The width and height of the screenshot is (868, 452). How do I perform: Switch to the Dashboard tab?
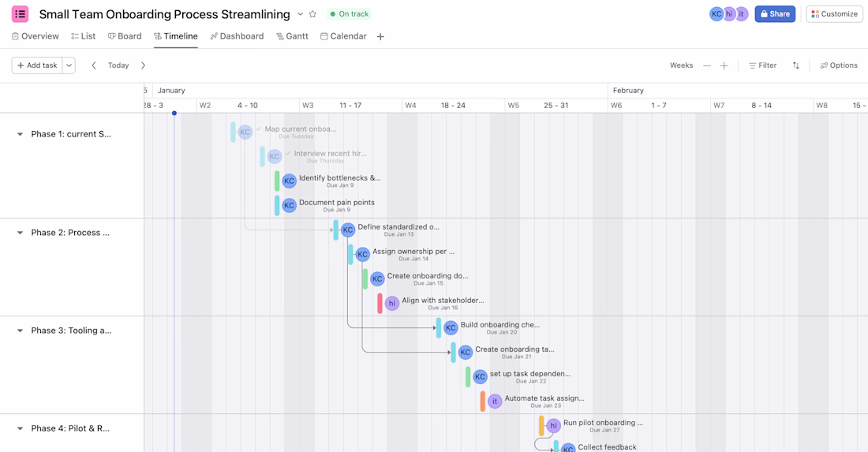pyautogui.click(x=237, y=36)
